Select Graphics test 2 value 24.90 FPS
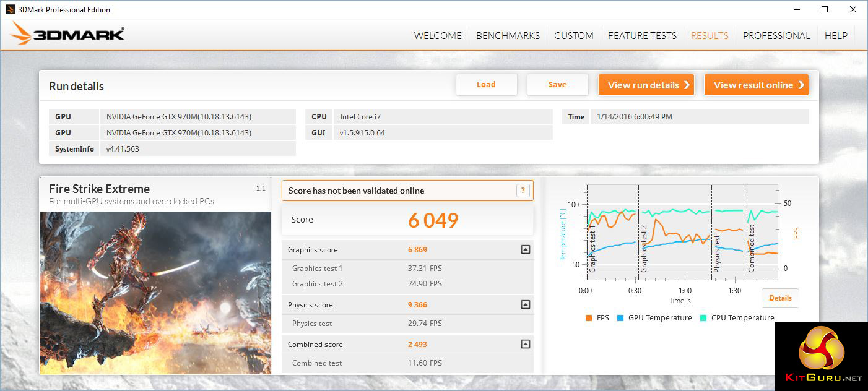The width and height of the screenshot is (868, 391). click(425, 284)
